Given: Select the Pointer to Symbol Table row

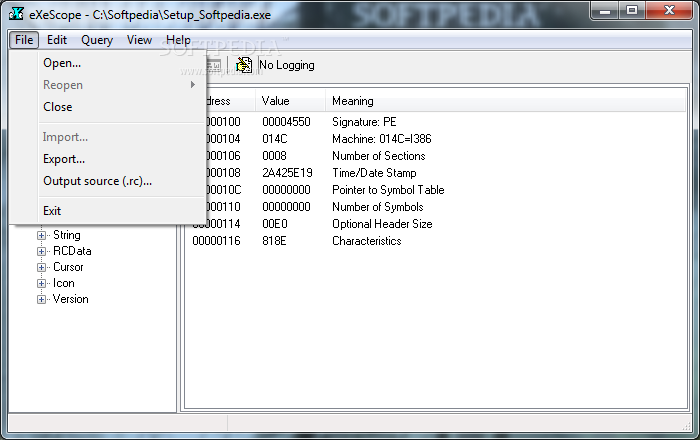Looking at the screenshot, I should (x=388, y=190).
